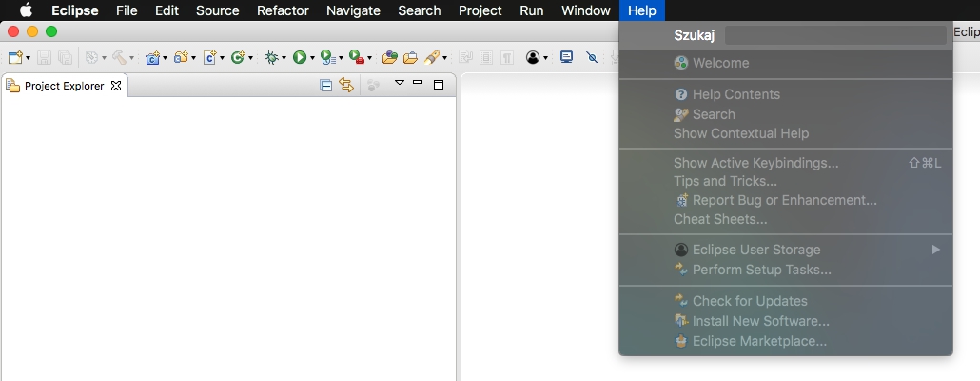The width and height of the screenshot is (980, 381).
Task: Click the Run with Coverage icon
Action: tap(326, 58)
